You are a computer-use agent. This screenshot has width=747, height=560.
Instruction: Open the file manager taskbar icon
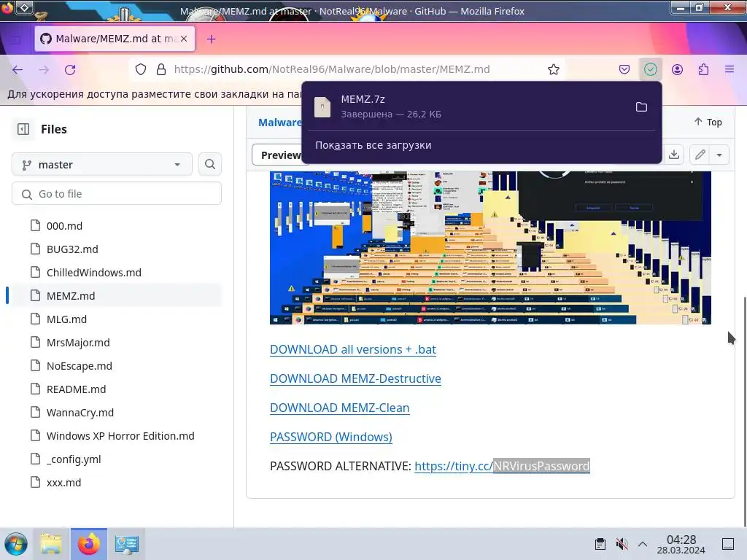(x=51, y=544)
